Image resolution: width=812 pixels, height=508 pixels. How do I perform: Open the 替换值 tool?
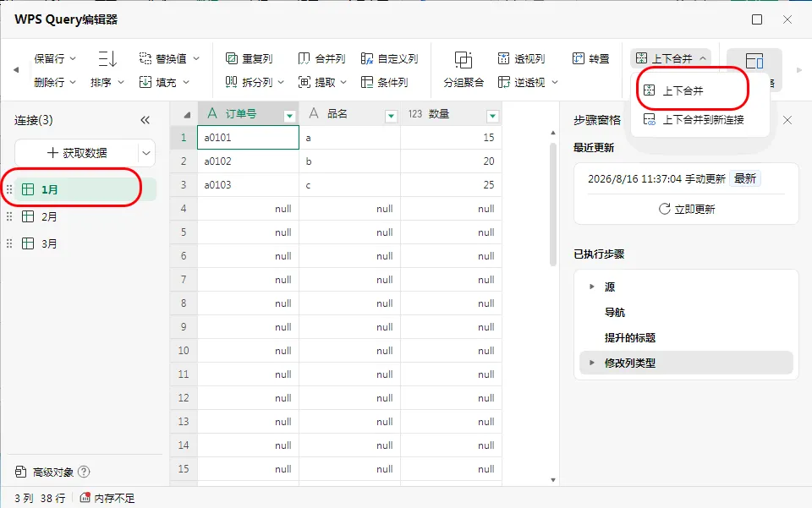[169, 58]
